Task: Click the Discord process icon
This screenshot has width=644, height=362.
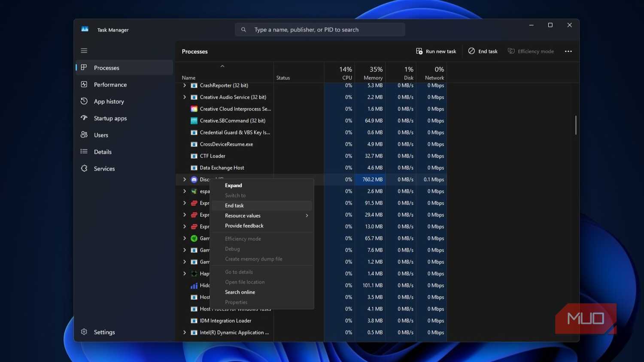Action: click(194, 179)
